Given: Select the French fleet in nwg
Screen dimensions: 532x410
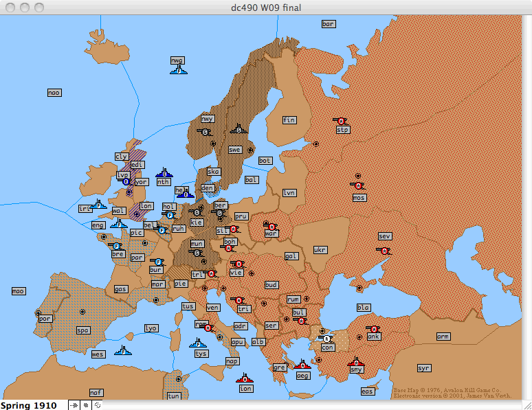Looking at the screenshot, I should click(179, 71).
